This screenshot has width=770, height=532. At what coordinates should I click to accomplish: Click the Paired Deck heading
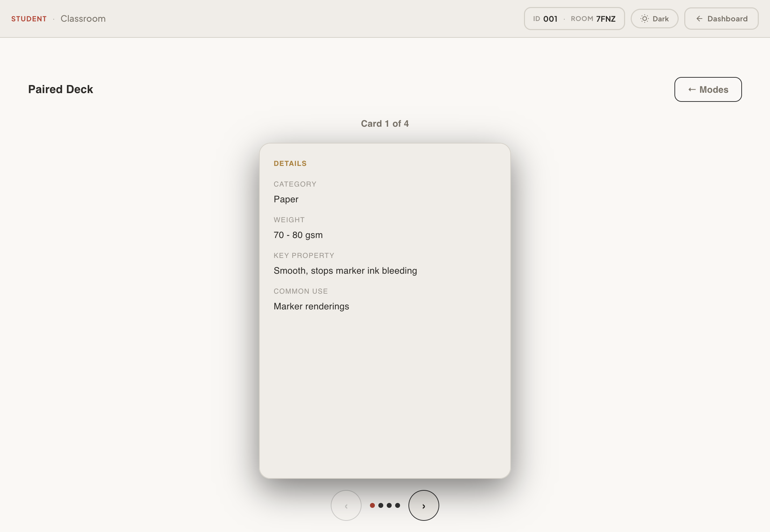pyautogui.click(x=61, y=89)
